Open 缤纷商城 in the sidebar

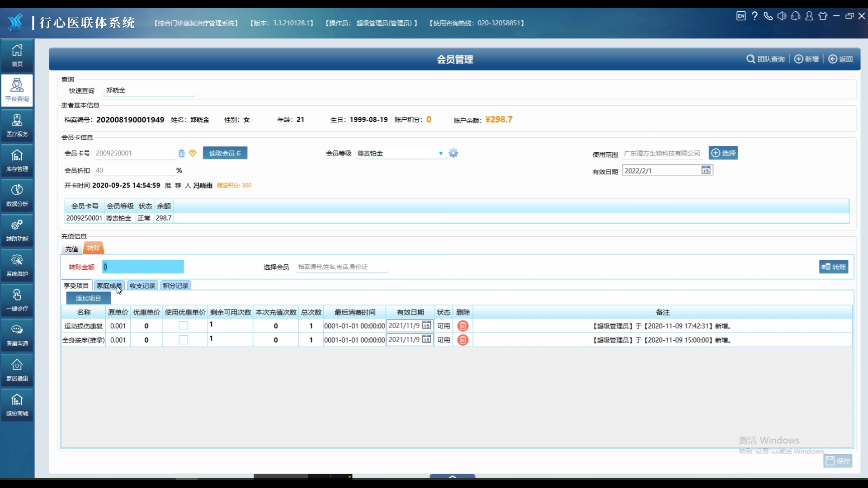click(17, 405)
